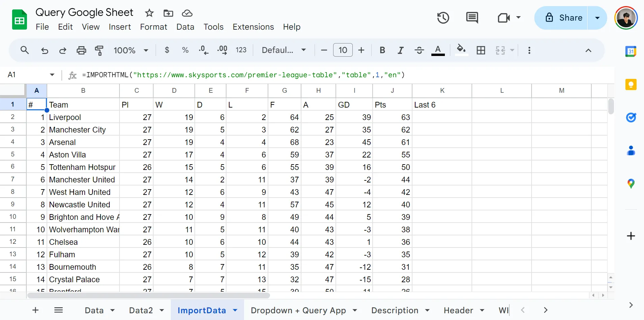Open the fill color picker

[x=461, y=50]
